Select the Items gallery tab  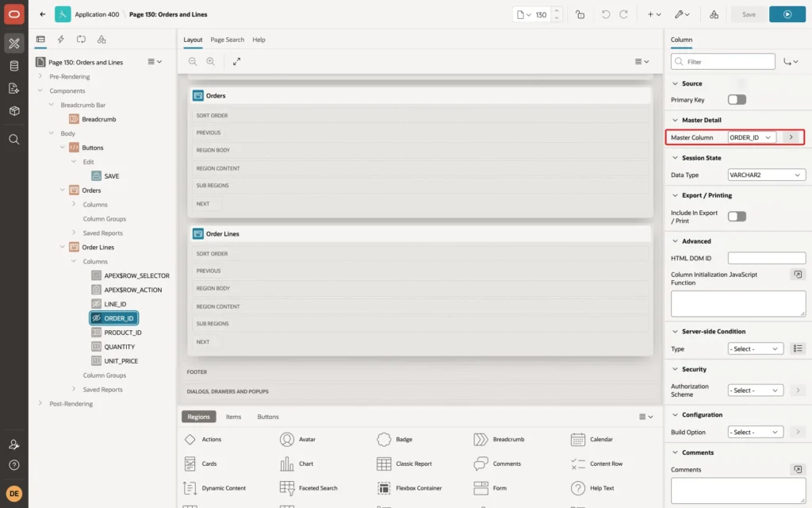click(x=233, y=417)
